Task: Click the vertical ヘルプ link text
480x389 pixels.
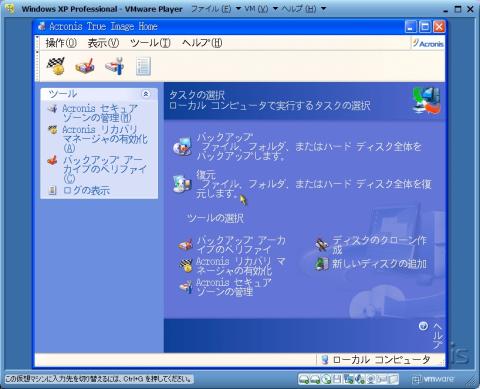Action: [438, 336]
